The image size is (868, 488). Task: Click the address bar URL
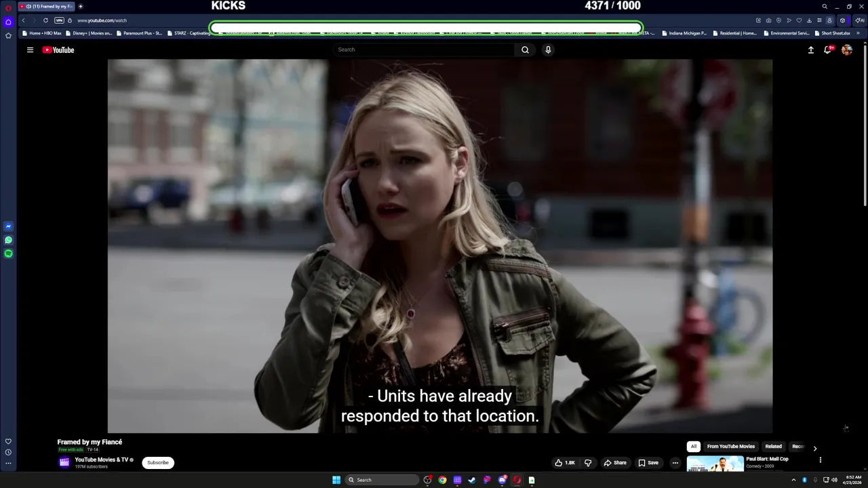(x=102, y=20)
